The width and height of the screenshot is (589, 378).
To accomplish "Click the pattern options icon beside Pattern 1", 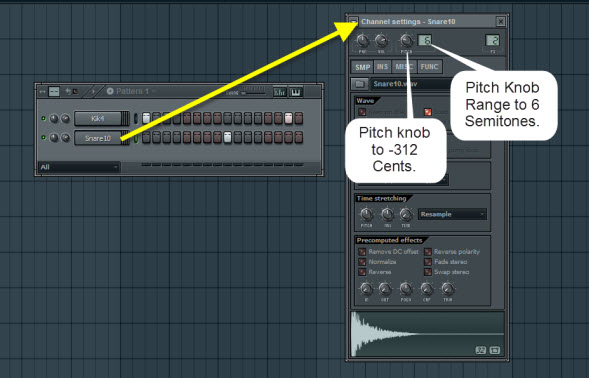I will (110, 91).
